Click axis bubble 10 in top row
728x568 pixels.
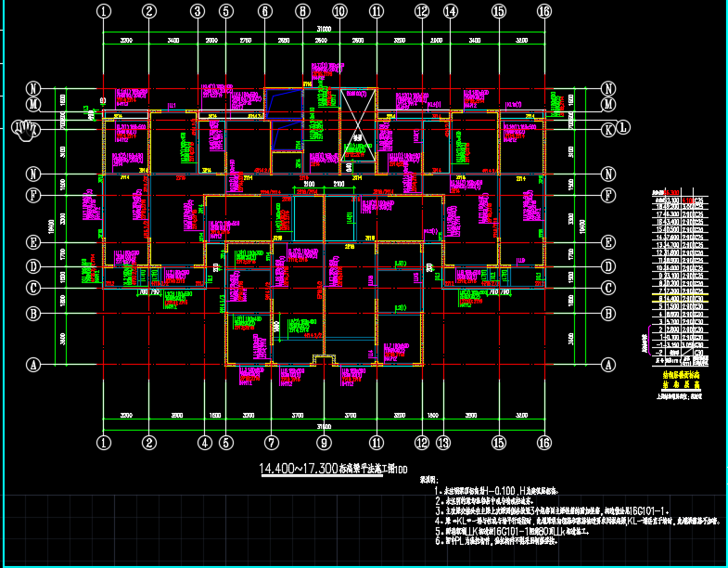coord(339,11)
